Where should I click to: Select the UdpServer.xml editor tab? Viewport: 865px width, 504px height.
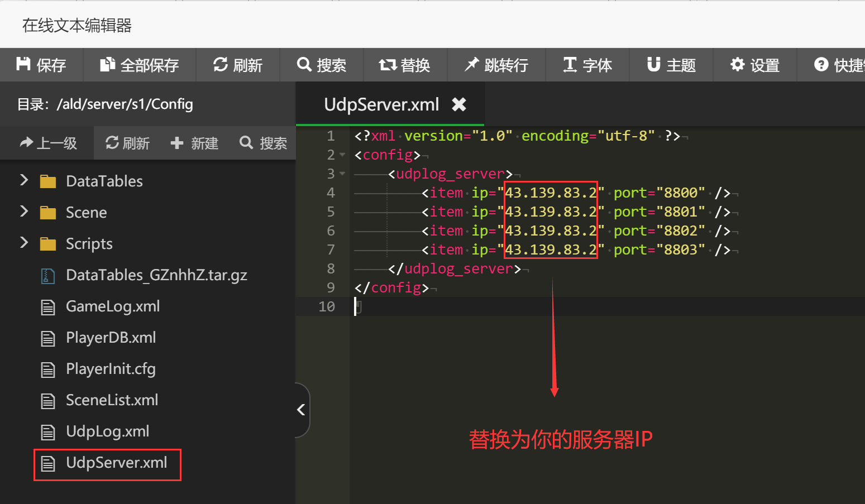381,104
